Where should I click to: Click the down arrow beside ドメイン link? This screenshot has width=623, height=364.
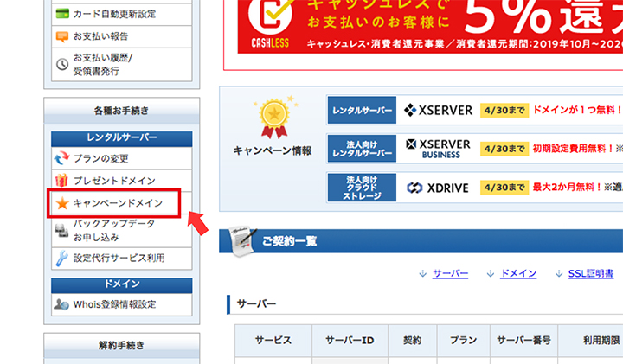click(491, 273)
